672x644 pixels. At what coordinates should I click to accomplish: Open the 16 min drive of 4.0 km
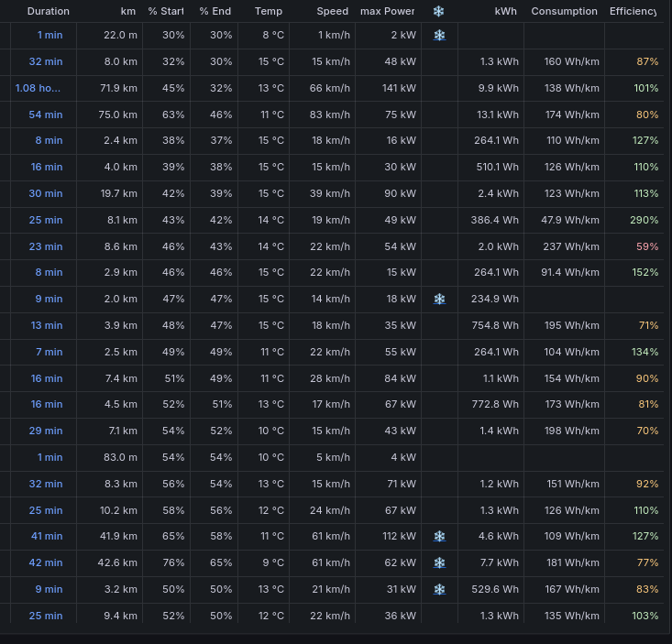pyautogui.click(x=47, y=167)
